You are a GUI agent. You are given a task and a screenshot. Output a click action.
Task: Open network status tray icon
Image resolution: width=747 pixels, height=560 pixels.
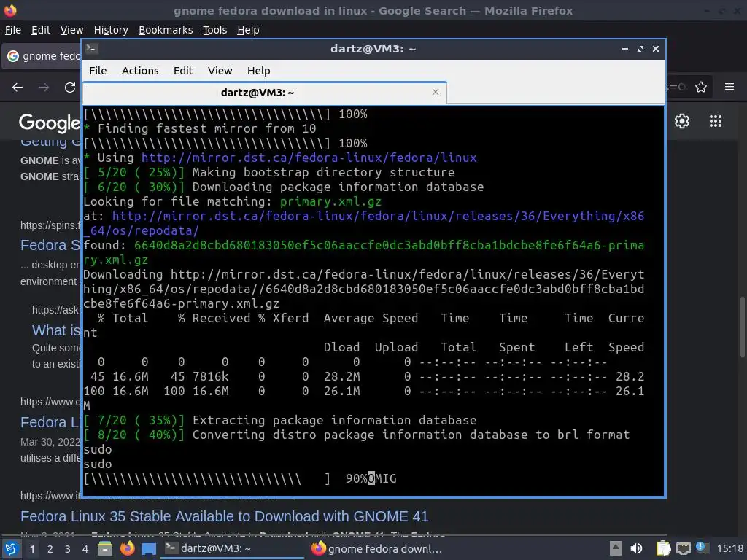[x=683, y=548]
